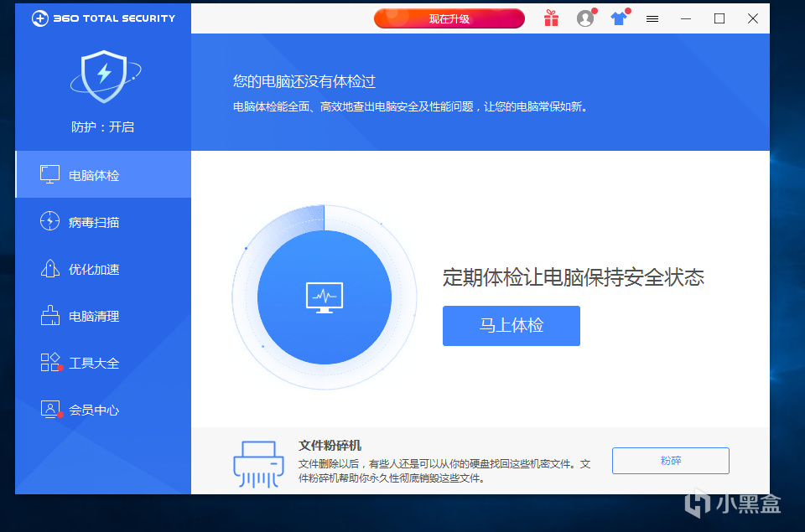The width and height of the screenshot is (805, 532).
Task: Click the 文件粉碎机 title text
Action: point(330,446)
